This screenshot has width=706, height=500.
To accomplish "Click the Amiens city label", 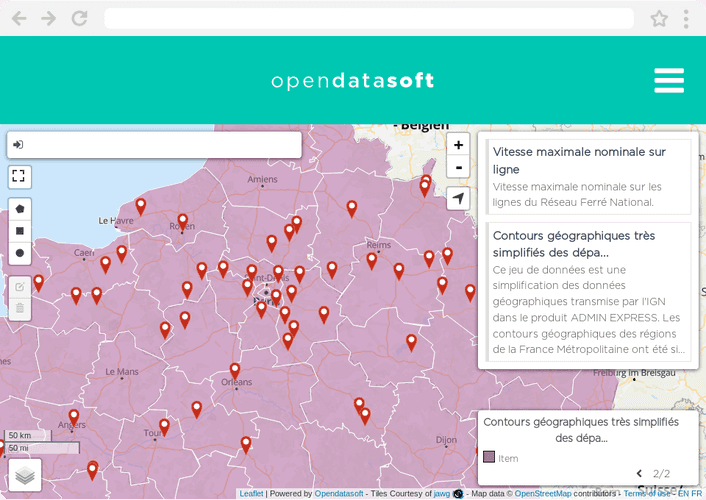I will pos(262,179).
